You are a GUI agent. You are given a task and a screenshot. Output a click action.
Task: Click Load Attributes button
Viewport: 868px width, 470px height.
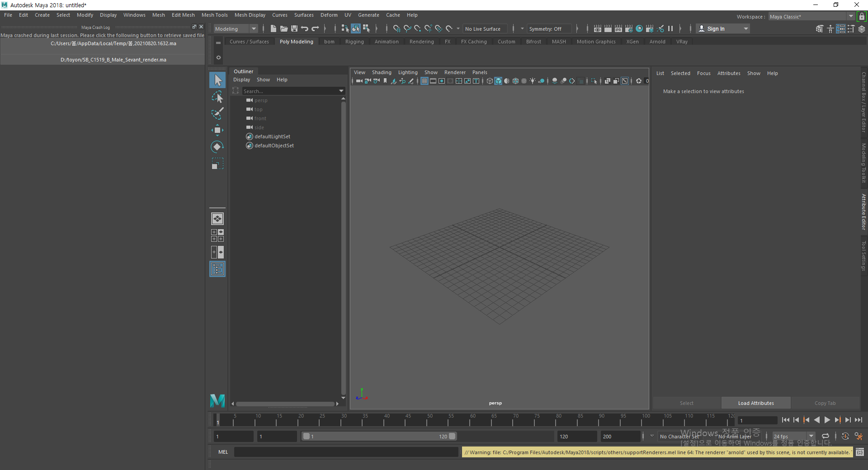point(756,403)
